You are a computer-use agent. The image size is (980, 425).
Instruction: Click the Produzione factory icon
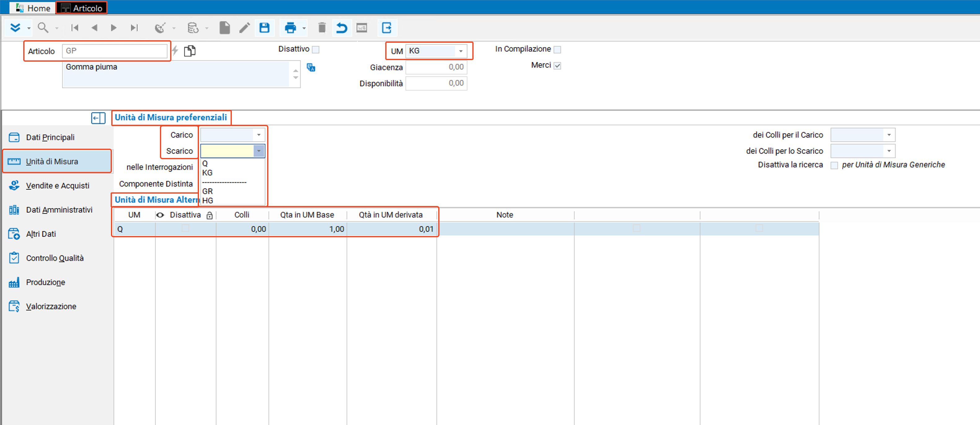tap(14, 283)
